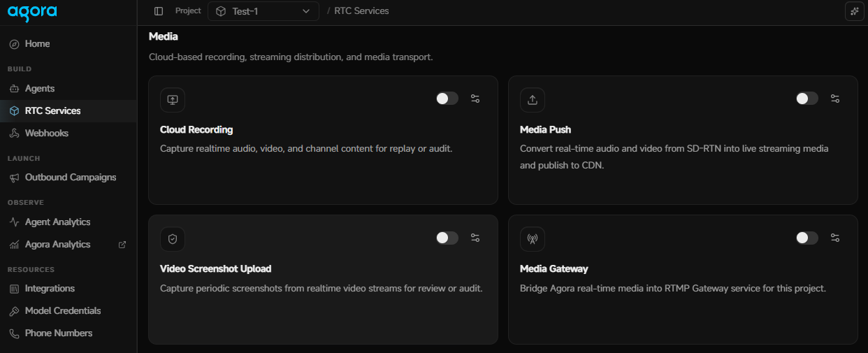Select RTC Services in sidebar

tap(68, 111)
